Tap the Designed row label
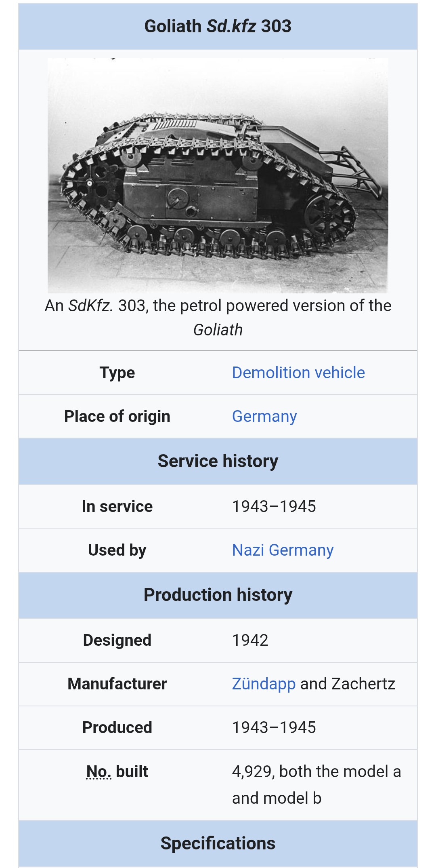The height and width of the screenshot is (868, 436). [x=117, y=640]
